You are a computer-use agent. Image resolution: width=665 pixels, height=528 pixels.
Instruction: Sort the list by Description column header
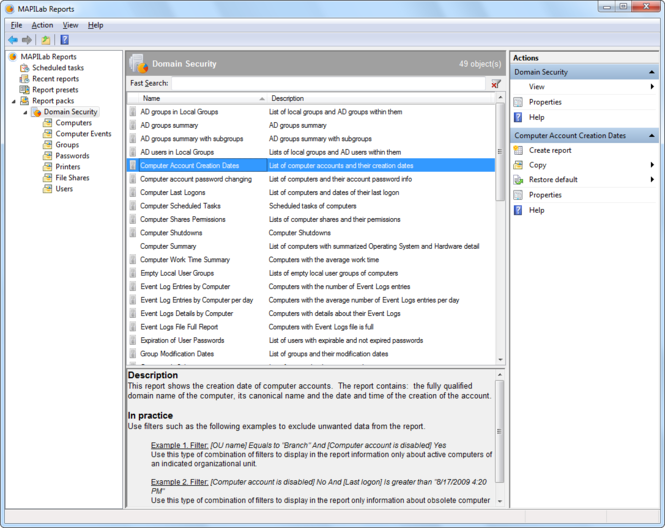[x=381, y=98]
